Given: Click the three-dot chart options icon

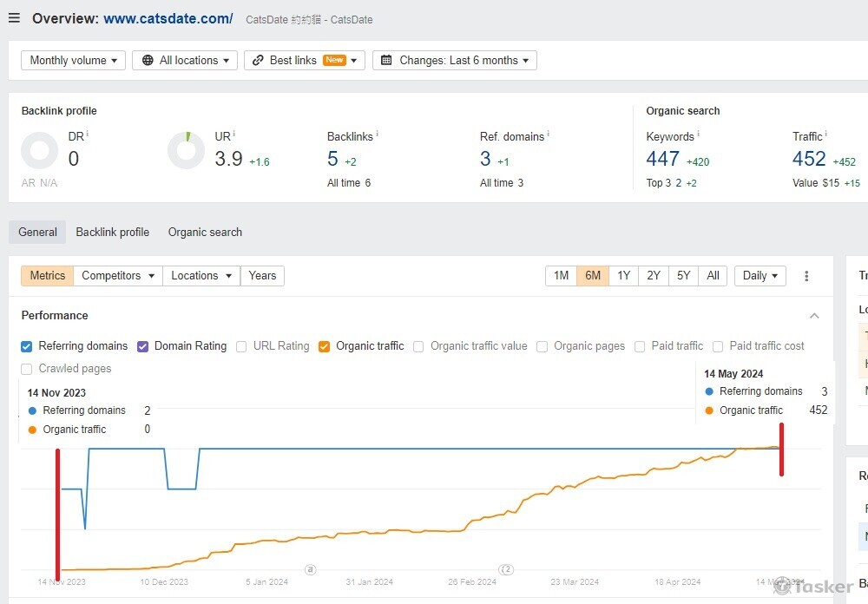Looking at the screenshot, I should coord(806,276).
